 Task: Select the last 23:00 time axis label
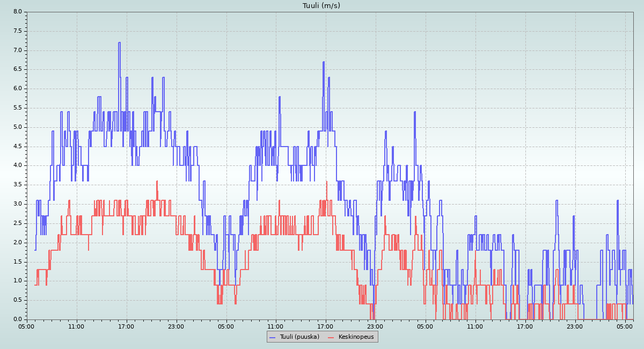tap(575, 326)
